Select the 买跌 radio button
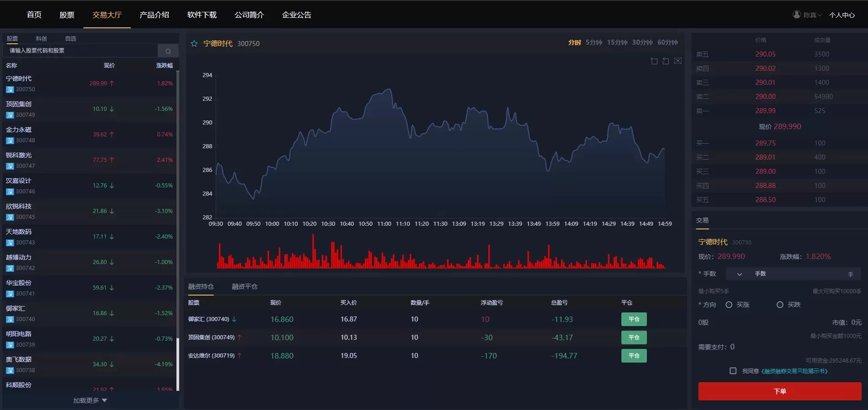 (780, 305)
